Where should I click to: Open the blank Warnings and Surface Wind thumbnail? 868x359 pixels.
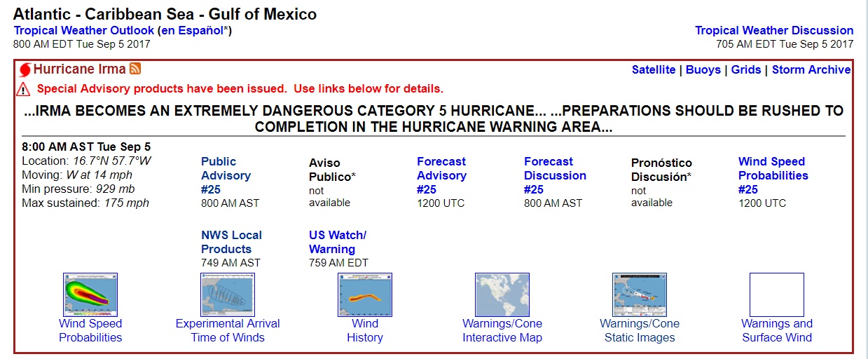(777, 294)
